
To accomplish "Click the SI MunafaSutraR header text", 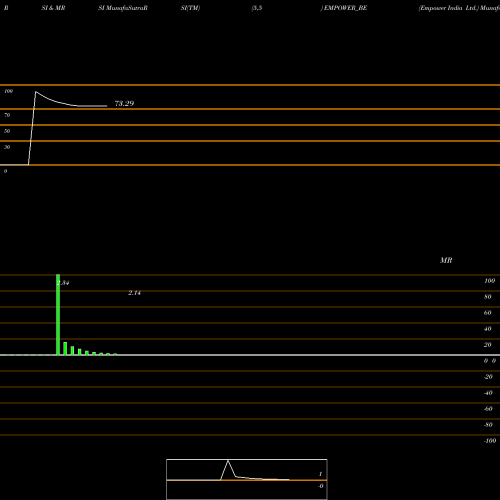I will click(123, 8).
